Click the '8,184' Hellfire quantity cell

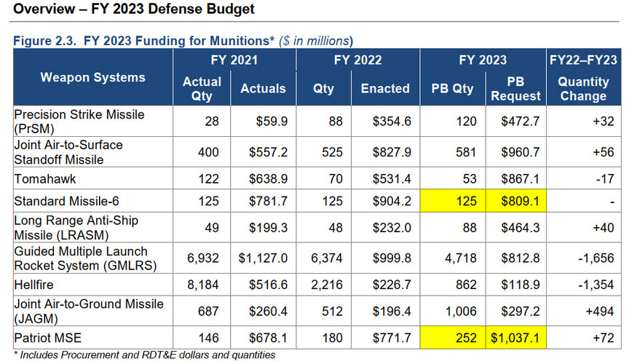click(203, 285)
